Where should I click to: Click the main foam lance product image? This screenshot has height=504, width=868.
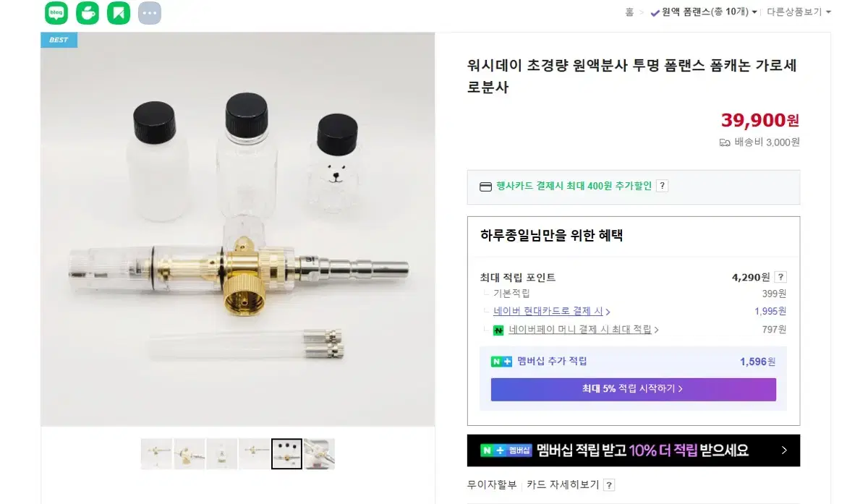click(238, 229)
